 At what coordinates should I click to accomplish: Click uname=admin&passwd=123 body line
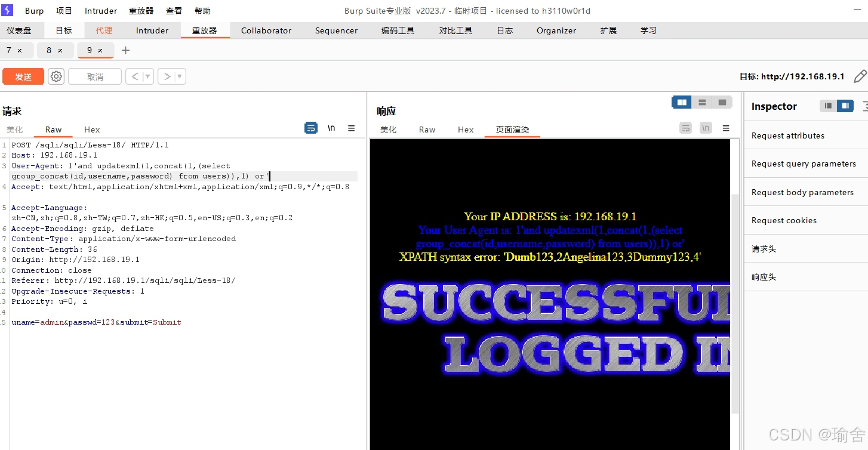coord(96,322)
